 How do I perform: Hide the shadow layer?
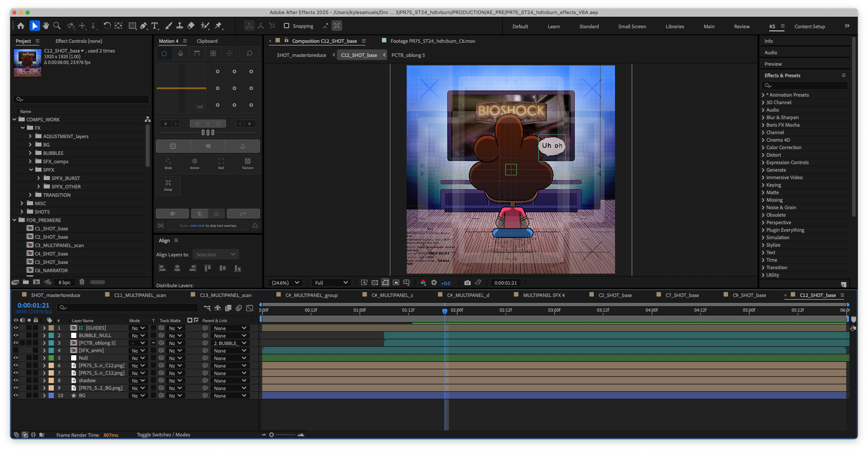point(16,380)
